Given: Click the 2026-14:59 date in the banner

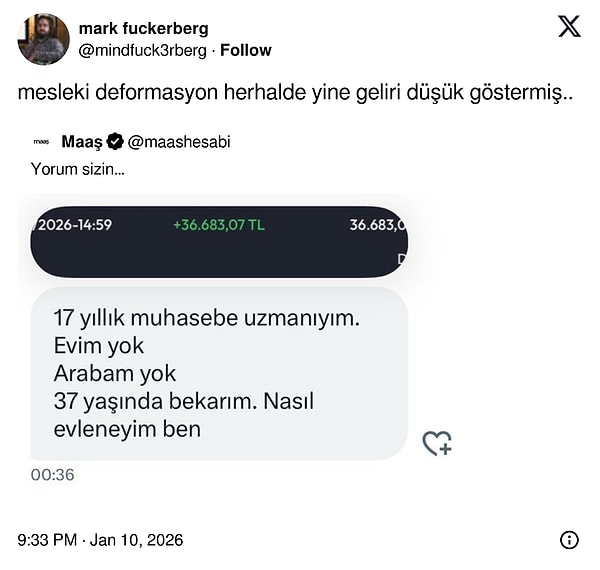Looking at the screenshot, I should pos(73,225).
